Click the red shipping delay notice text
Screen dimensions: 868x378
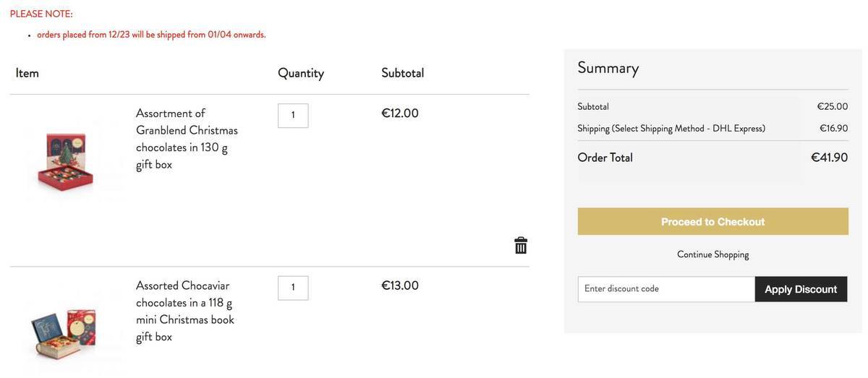(151, 35)
